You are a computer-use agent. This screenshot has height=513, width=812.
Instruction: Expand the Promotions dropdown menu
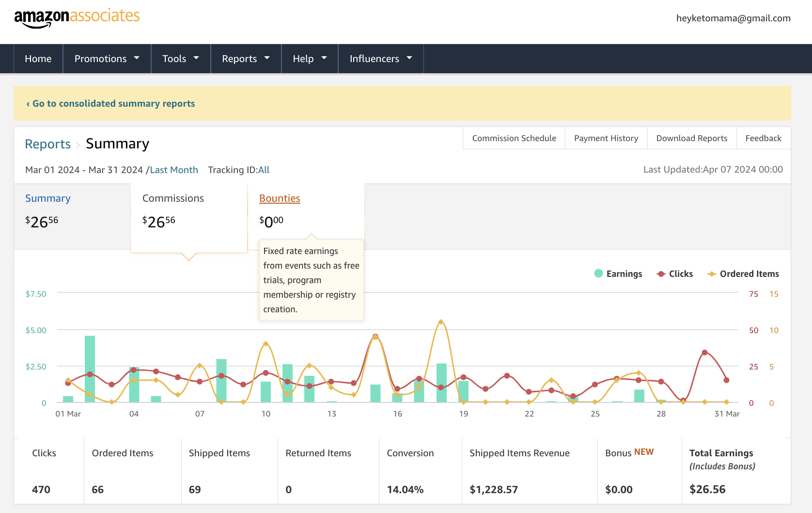coord(107,59)
